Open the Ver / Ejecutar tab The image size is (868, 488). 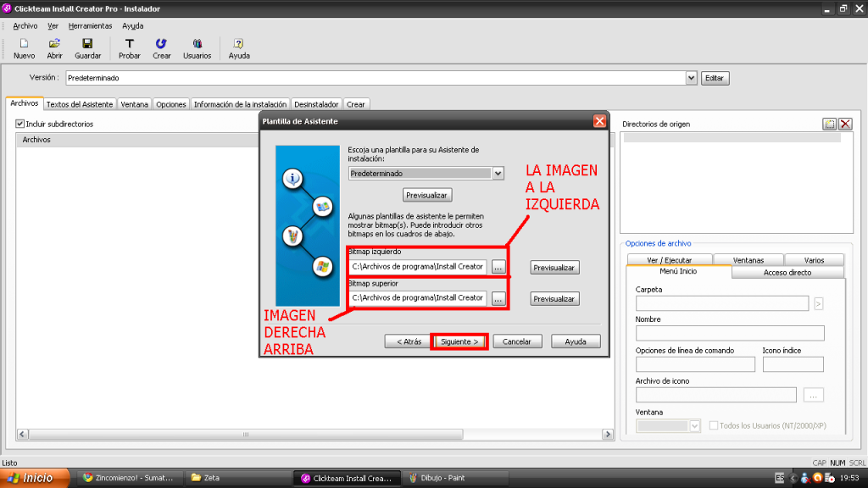[670, 260]
